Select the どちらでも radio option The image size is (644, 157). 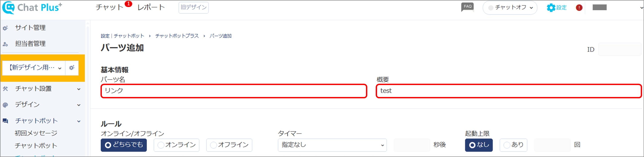coord(124,145)
